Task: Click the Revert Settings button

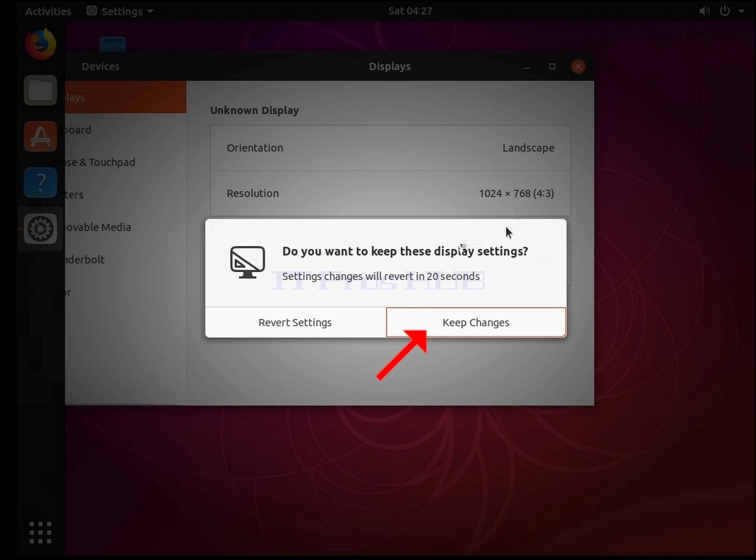Action: point(296,323)
